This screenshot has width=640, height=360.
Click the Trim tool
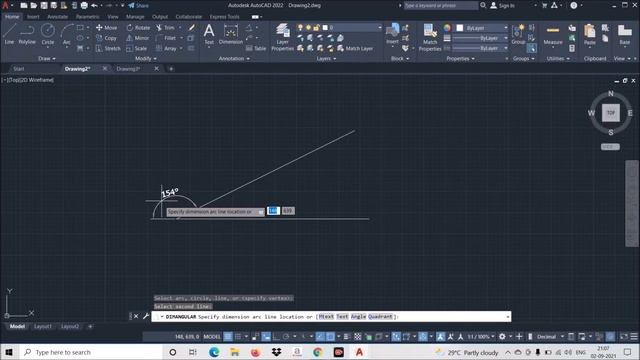[165, 27]
